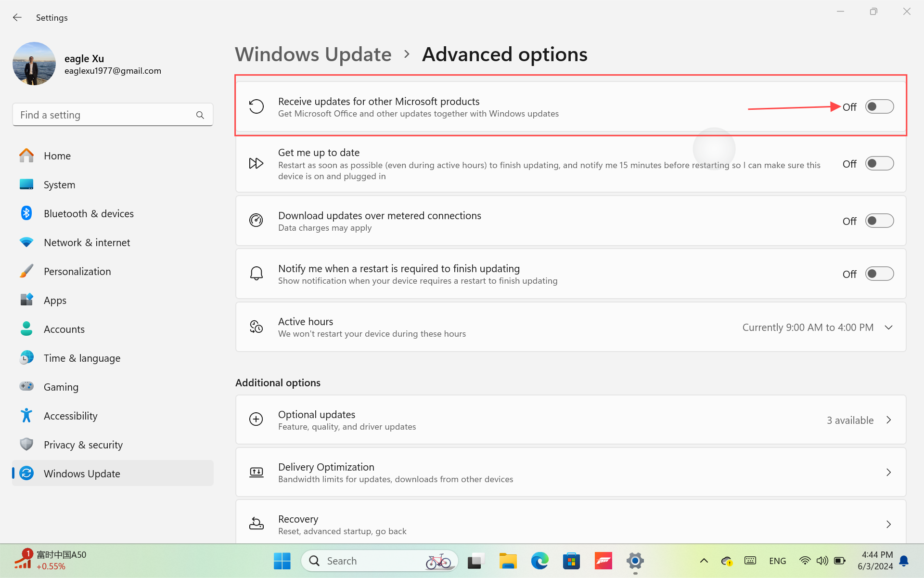
Task: Click the metered connections gauge icon
Action: [x=256, y=221]
